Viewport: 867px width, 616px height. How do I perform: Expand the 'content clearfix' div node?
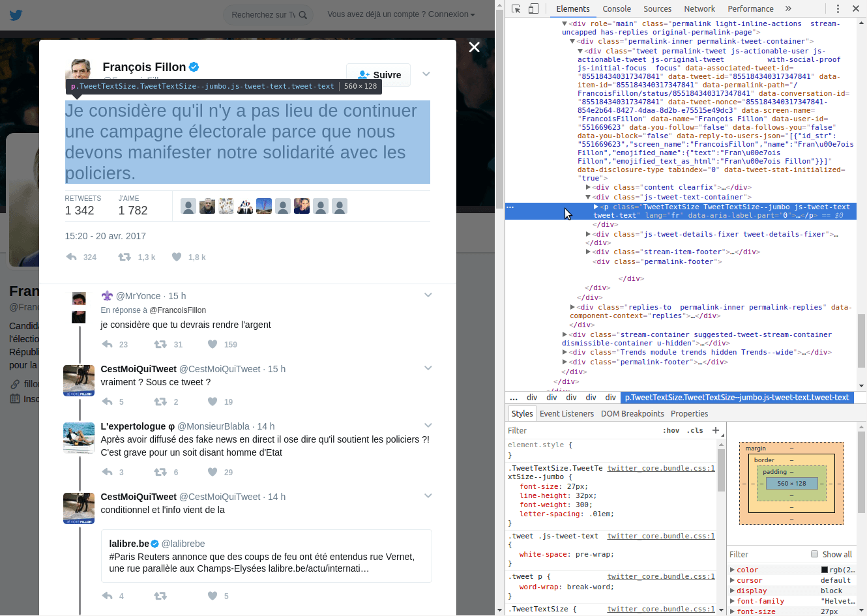[x=588, y=187]
